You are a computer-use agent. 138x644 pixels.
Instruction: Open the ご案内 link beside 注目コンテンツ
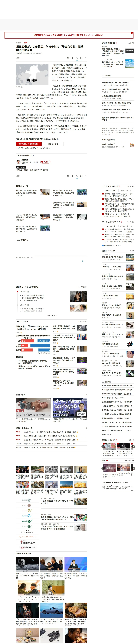[132, 251]
